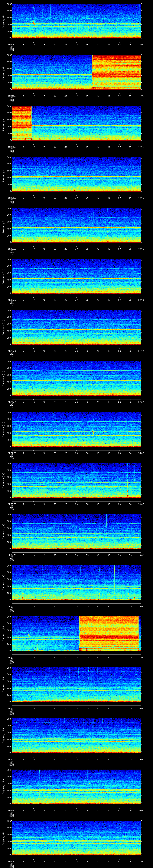This screenshot has width=153, height=868.
Task: Click the '21:30:00' start time label
Action: pyautogui.click(x=12, y=861)
